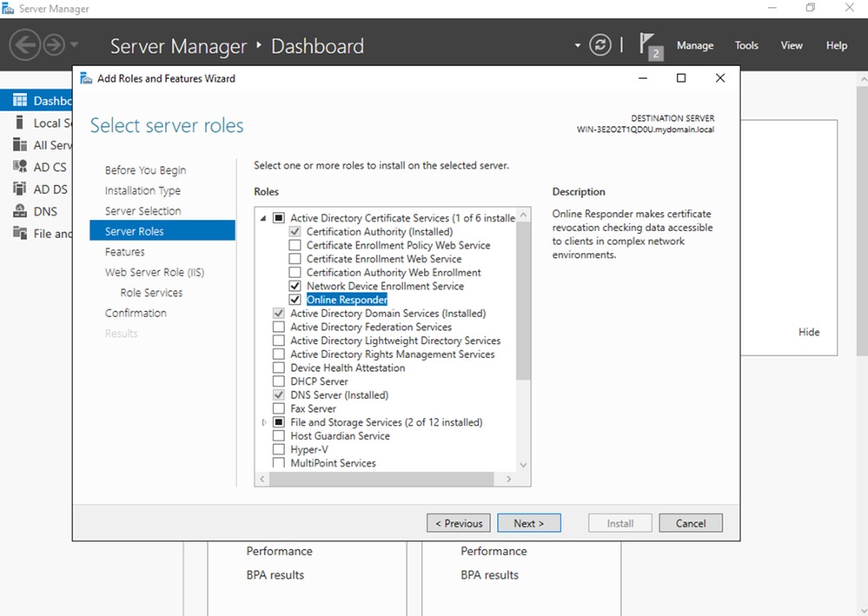
Task: Click the Previous button
Action: [x=459, y=523]
